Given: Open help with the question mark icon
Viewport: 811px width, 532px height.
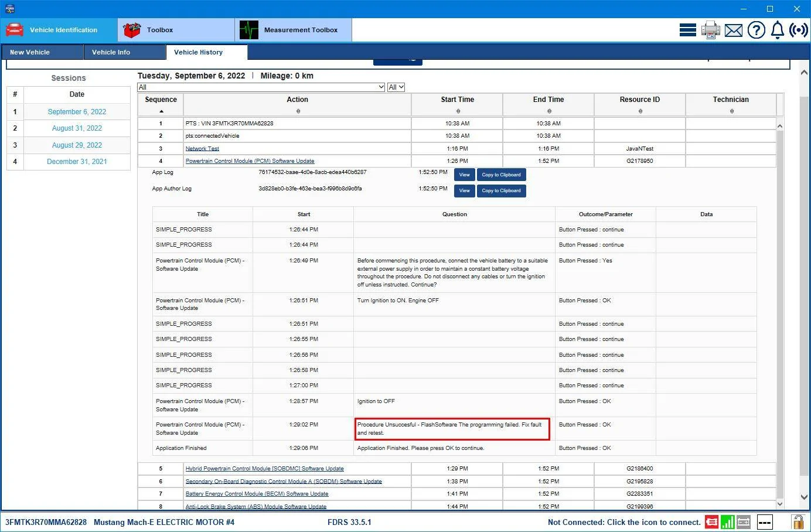Looking at the screenshot, I should 757,30.
